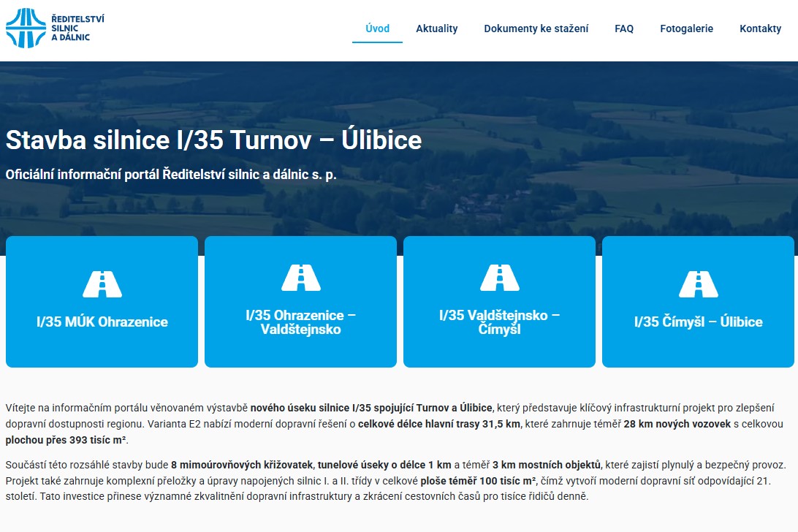The width and height of the screenshot is (798, 532).
Task: Click the Oficiální informační portál subtitle
Action: pyautogui.click(x=171, y=175)
